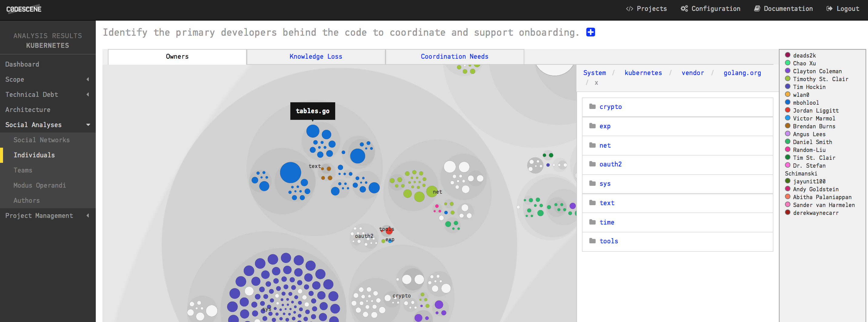The width and height of the screenshot is (868, 322).
Task: Open the time folder link
Action: coord(607,222)
